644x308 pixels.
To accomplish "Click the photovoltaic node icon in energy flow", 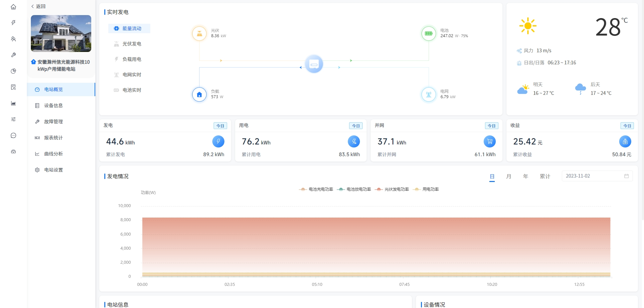I will click(199, 34).
